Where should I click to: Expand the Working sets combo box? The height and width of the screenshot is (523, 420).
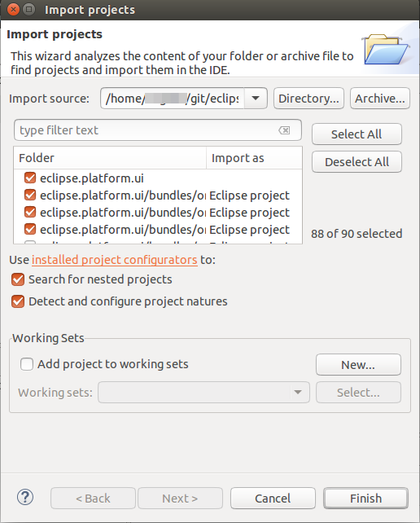pos(298,393)
